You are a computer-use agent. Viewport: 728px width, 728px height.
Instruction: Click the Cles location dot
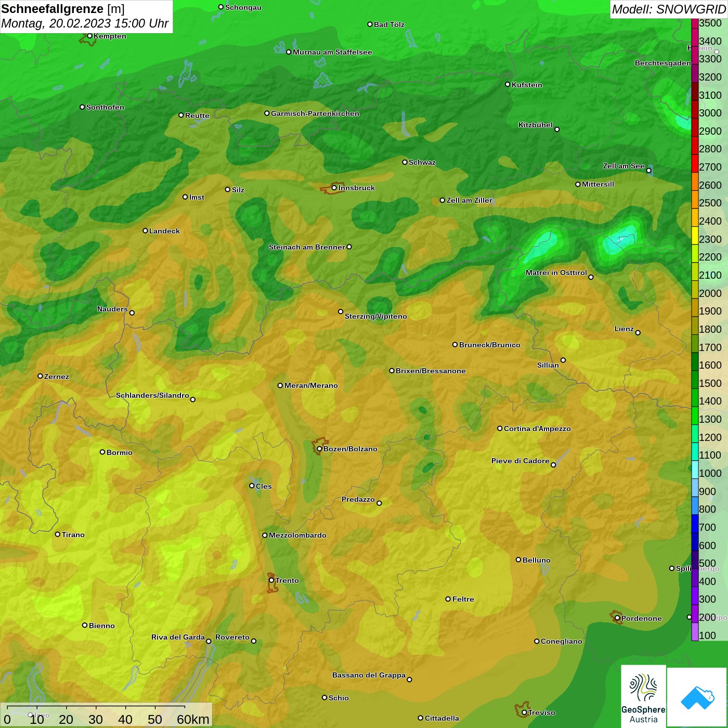click(252, 486)
